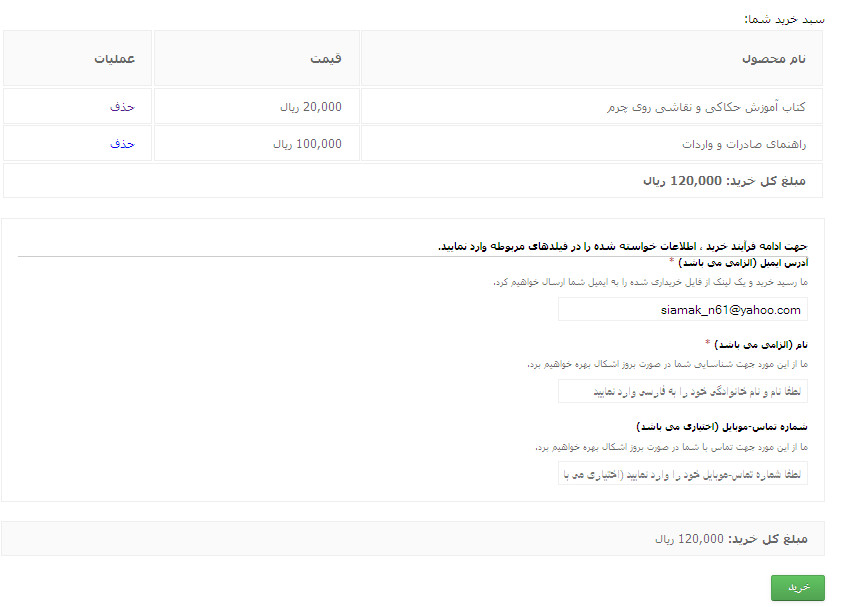Click the total row inside the cart table
The width and height of the screenshot is (845, 607).
(x=724, y=181)
